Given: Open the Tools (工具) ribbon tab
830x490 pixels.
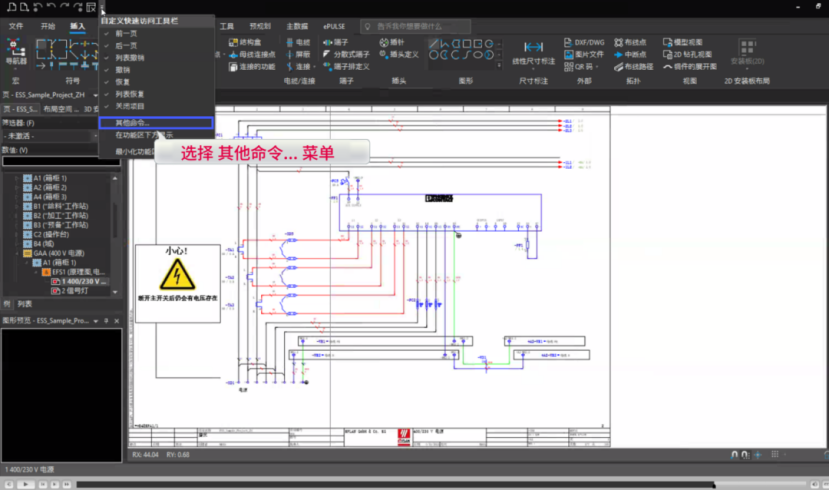Looking at the screenshot, I should pos(227,26).
